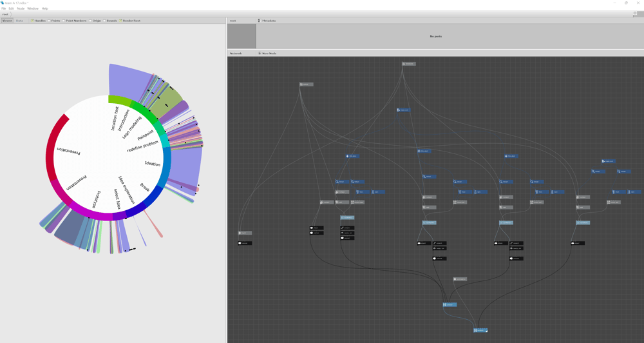Click the "select idea" label in the chart
Viewport: 644px width, 343px height.
(x=117, y=199)
